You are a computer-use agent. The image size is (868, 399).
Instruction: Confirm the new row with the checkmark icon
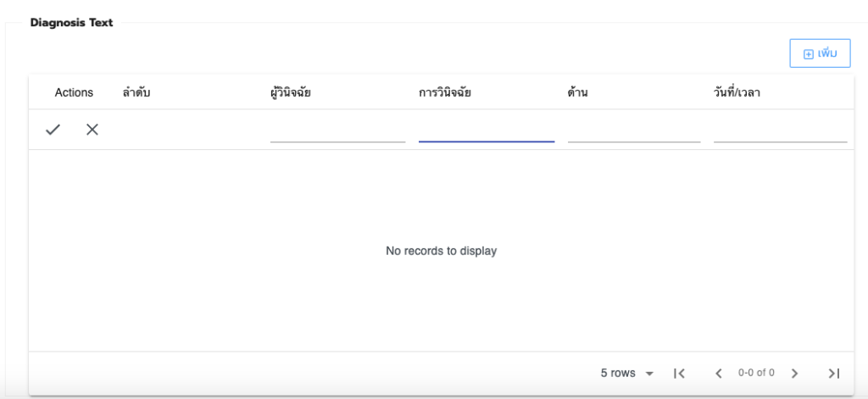(53, 130)
